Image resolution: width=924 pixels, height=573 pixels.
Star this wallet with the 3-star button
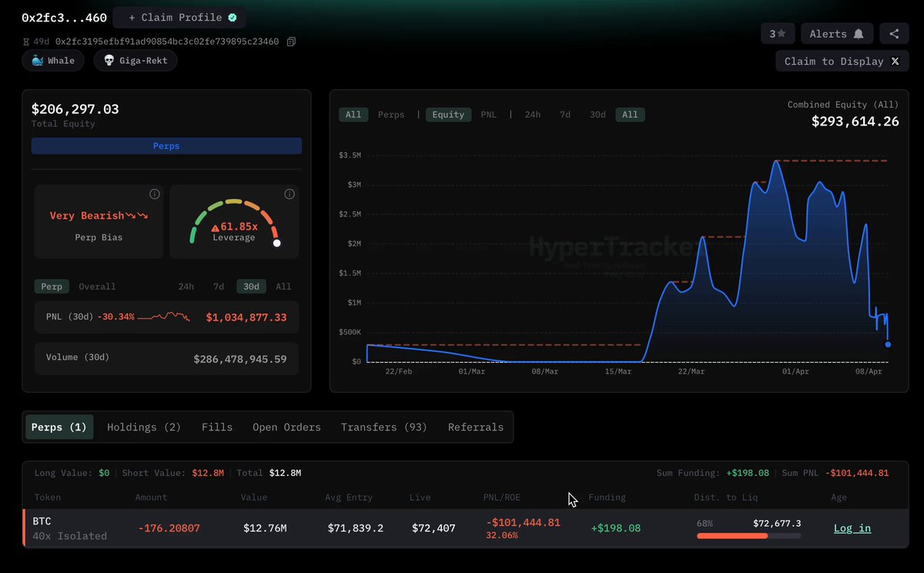[x=778, y=34]
